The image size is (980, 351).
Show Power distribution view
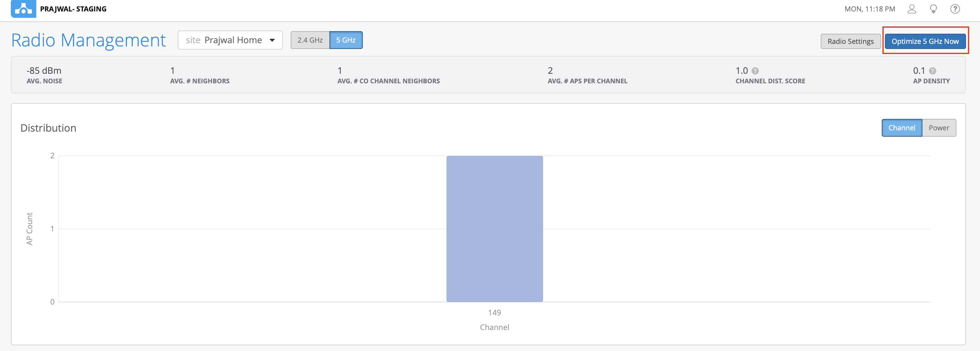[939, 128]
